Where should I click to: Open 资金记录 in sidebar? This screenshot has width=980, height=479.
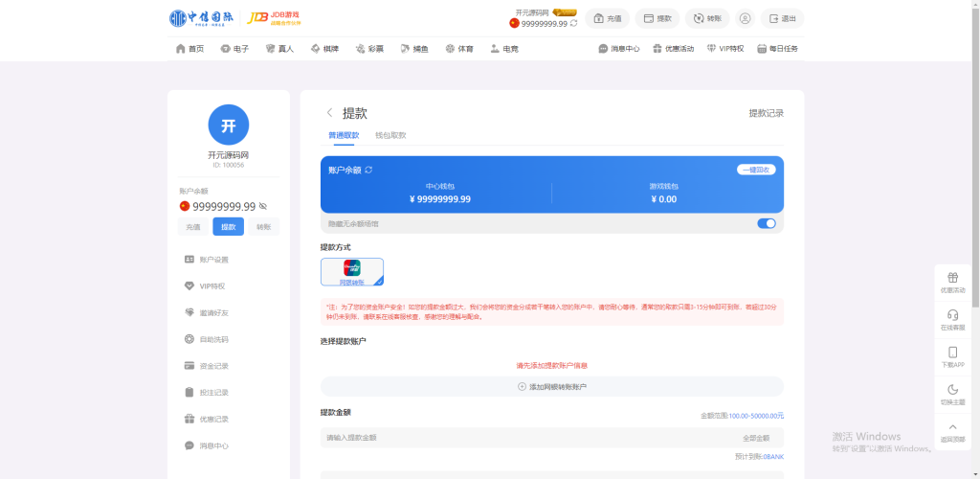[207, 366]
